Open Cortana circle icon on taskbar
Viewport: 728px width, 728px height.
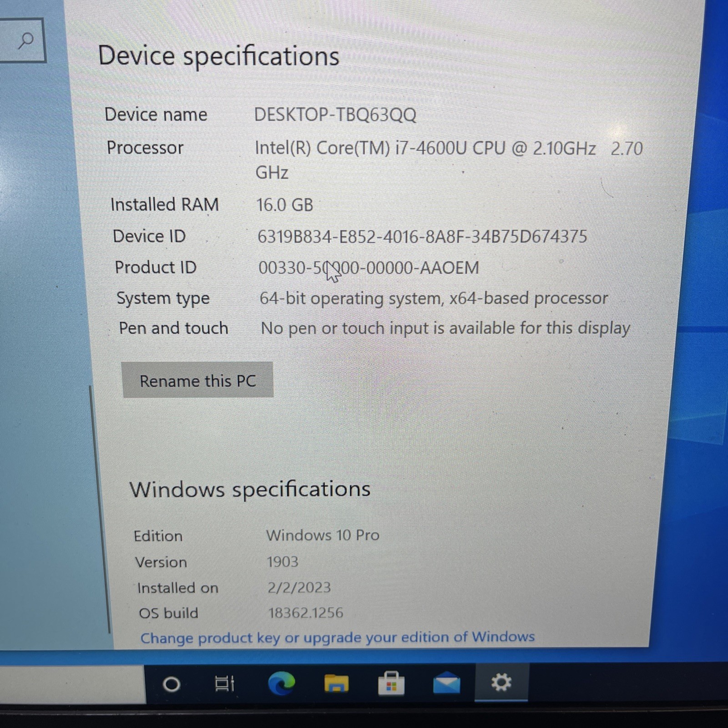[172, 684]
